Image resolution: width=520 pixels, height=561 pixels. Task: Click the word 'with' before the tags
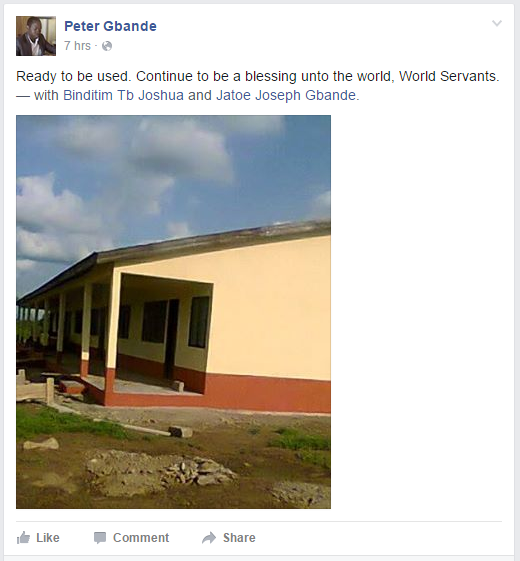46,95
